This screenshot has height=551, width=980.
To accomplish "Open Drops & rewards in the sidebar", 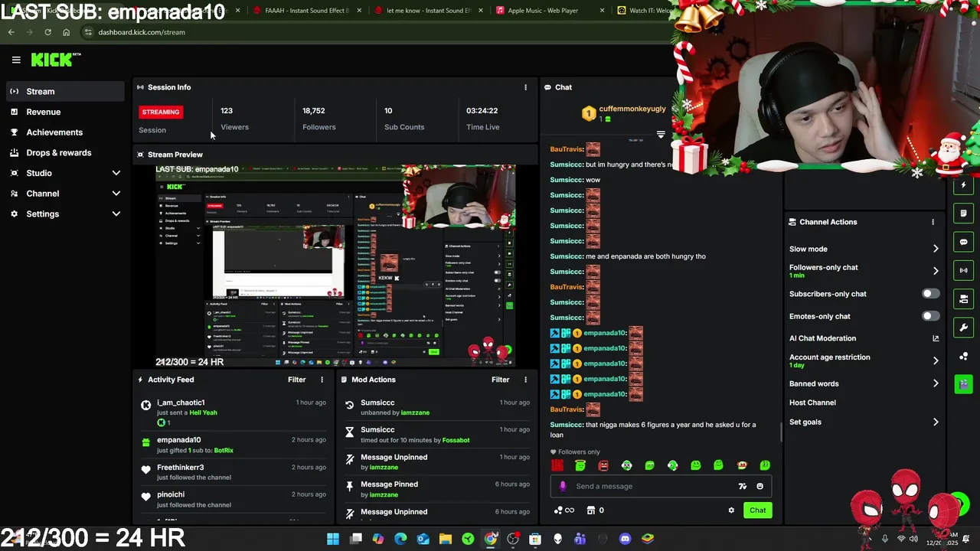I will [x=66, y=153].
